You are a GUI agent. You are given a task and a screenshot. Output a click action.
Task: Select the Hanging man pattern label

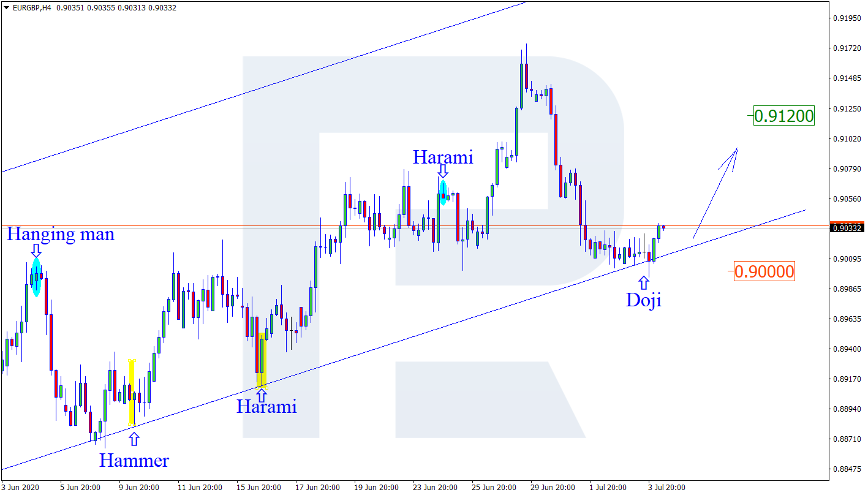60,233
